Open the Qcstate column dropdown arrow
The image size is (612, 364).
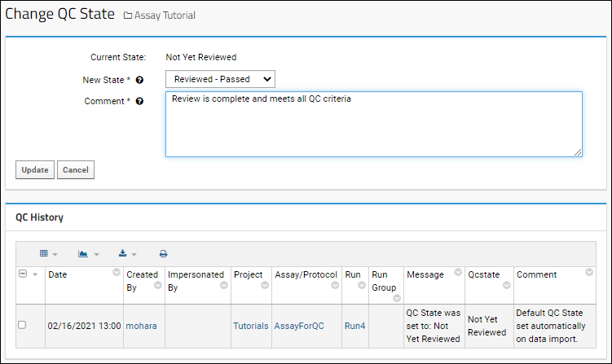coord(507,285)
